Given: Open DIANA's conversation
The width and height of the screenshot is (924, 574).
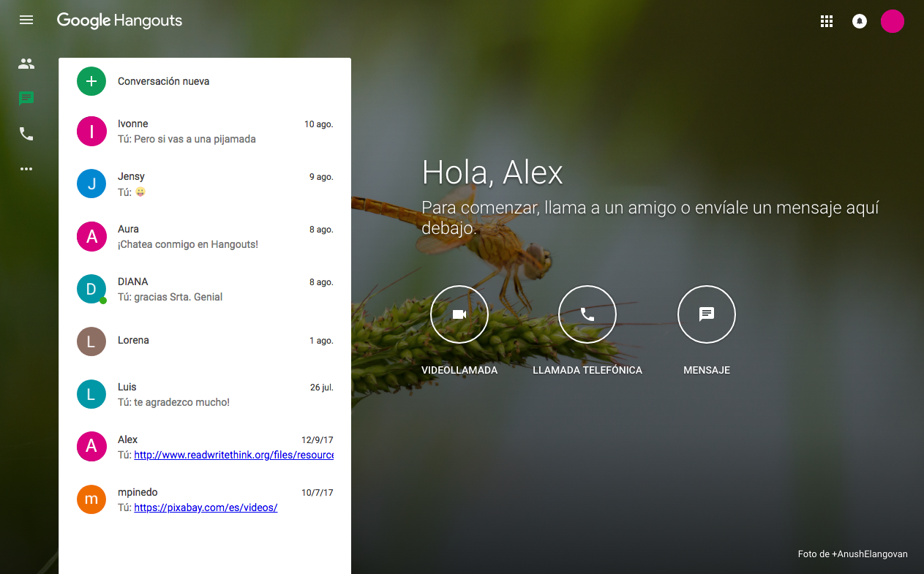Looking at the screenshot, I should click(x=205, y=290).
